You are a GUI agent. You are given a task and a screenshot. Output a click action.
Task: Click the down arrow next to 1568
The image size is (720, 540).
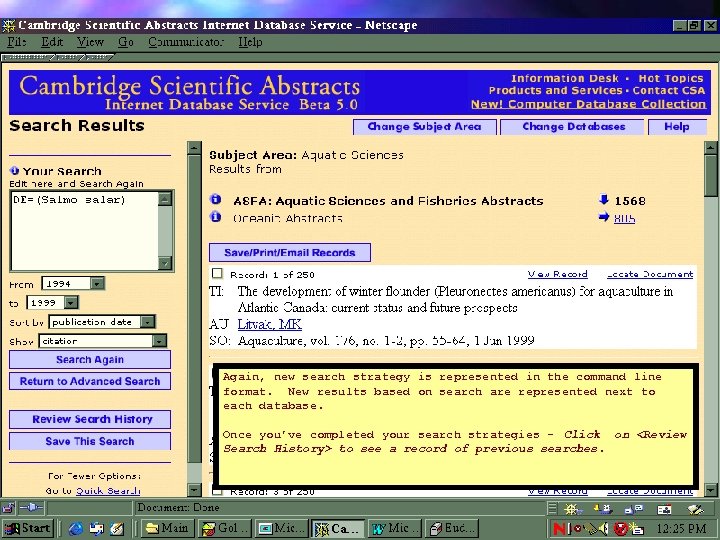click(604, 200)
